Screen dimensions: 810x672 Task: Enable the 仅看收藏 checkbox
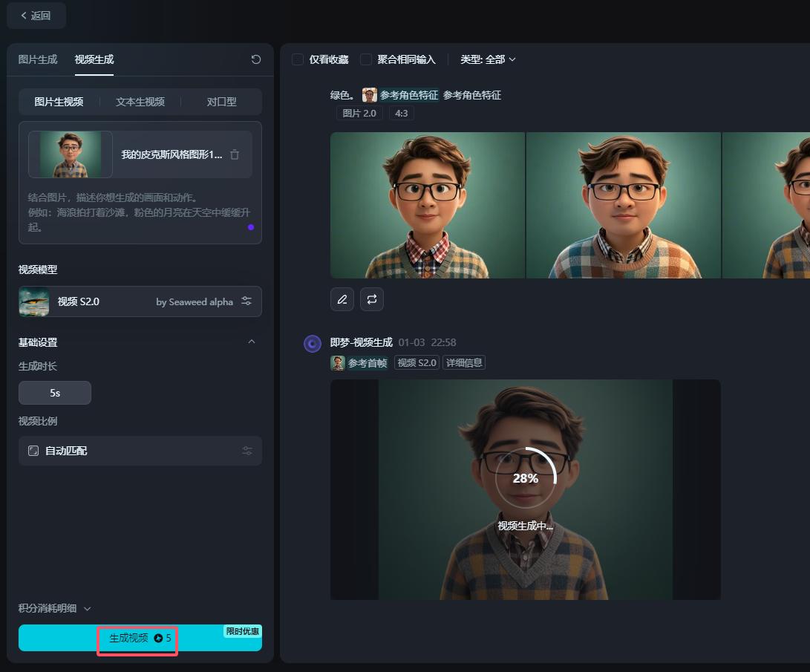coord(298,59)
